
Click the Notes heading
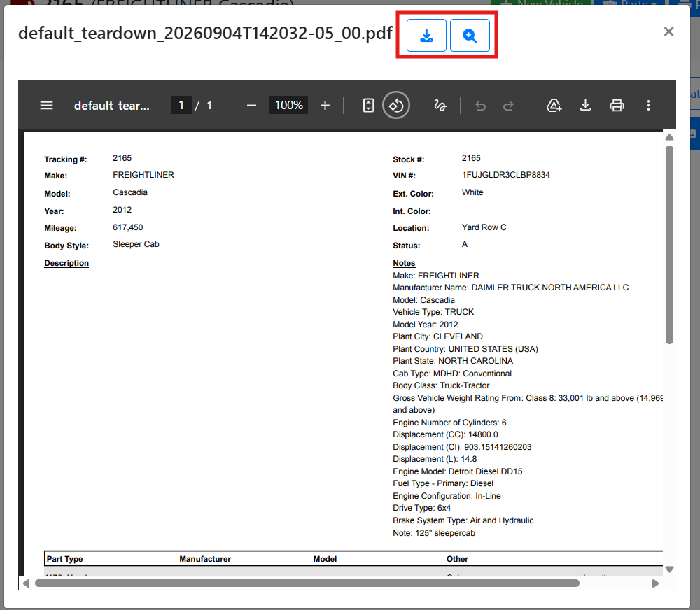[404, 263]
